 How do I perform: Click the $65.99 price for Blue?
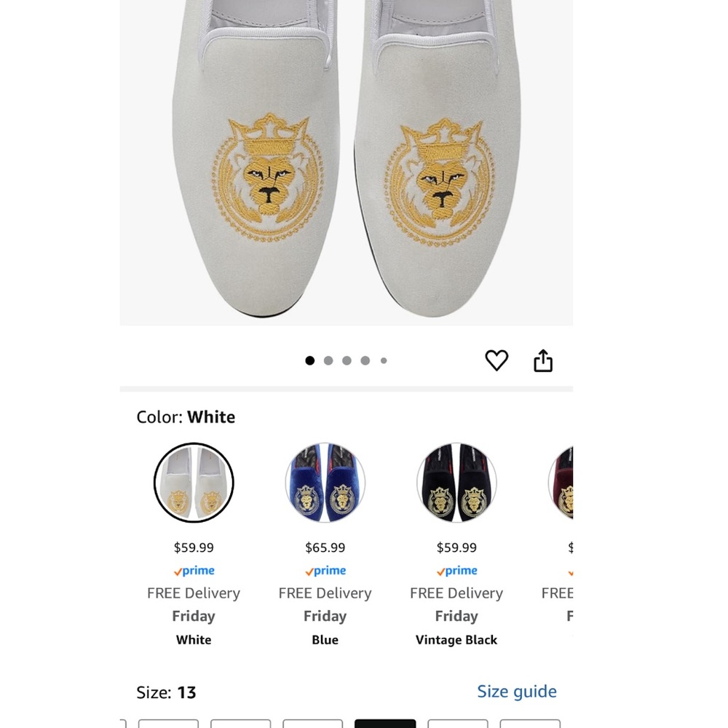(x=325, y=547)
